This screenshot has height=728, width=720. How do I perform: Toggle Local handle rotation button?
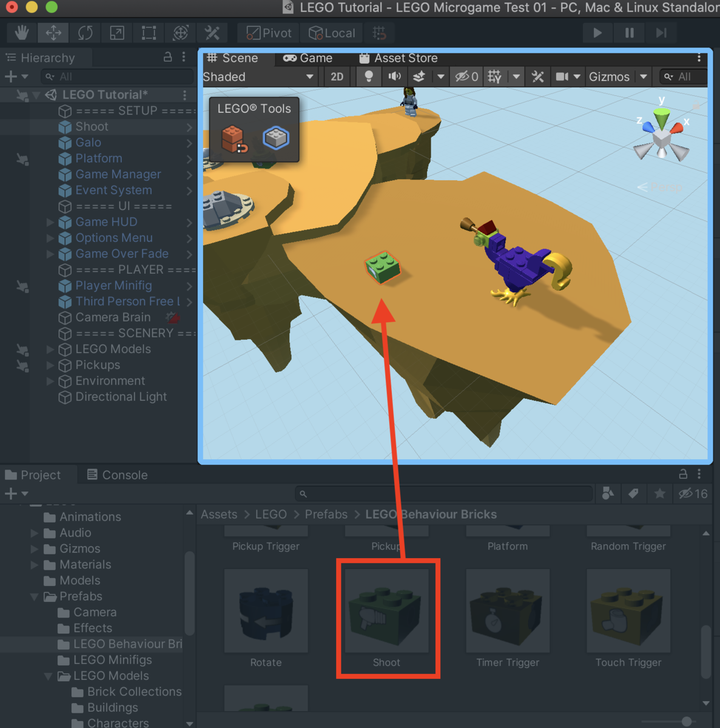tap(332, 33)
